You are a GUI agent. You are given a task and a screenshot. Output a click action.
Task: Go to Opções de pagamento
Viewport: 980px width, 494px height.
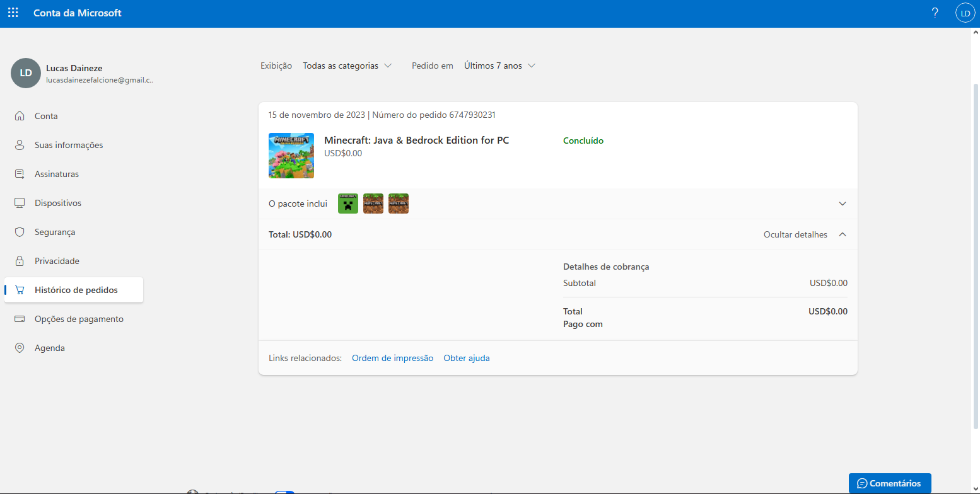click(74, 319)
